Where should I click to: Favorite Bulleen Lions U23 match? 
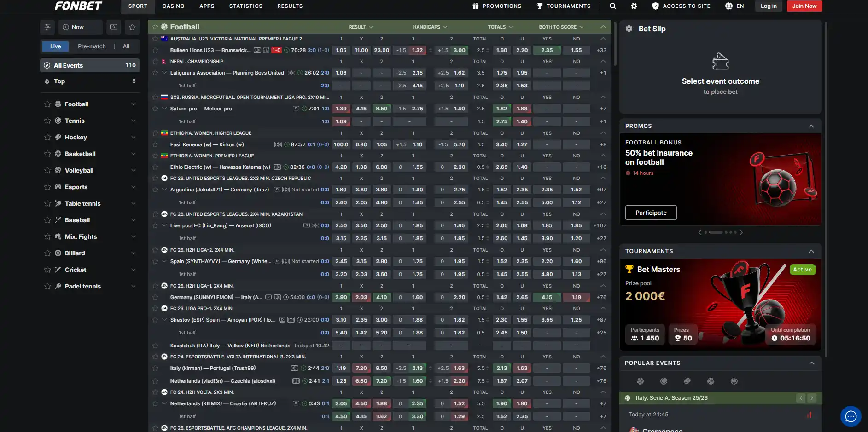(x=155, y=50)
